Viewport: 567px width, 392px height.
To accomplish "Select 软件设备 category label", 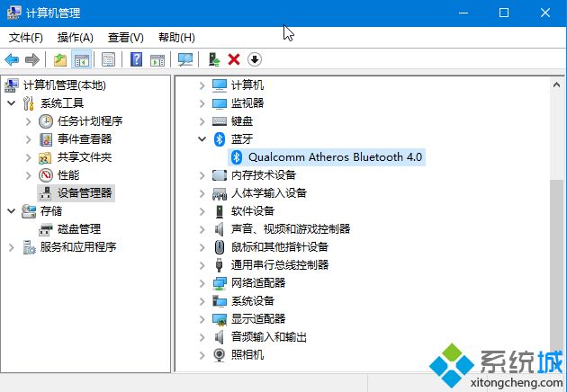I will (253, 211).
